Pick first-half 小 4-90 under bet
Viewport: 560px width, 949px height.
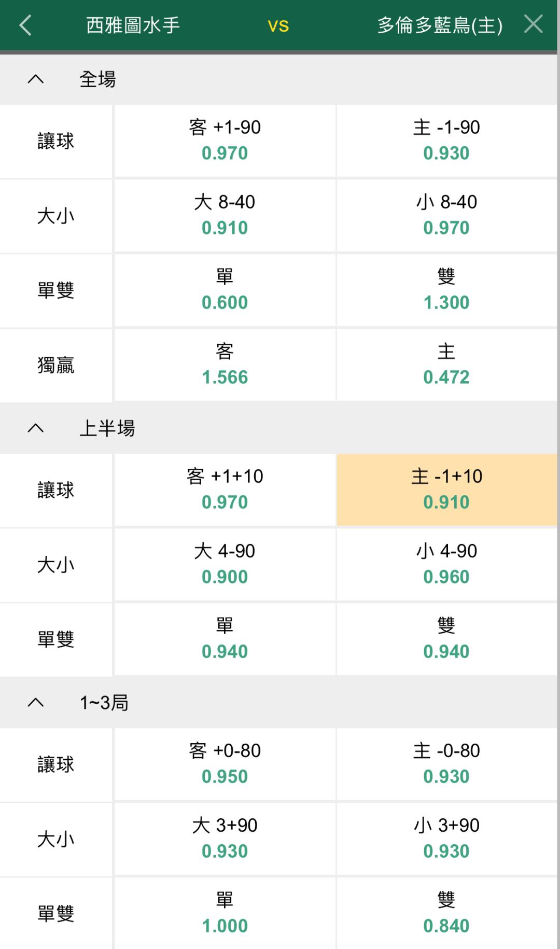[446, 564]
